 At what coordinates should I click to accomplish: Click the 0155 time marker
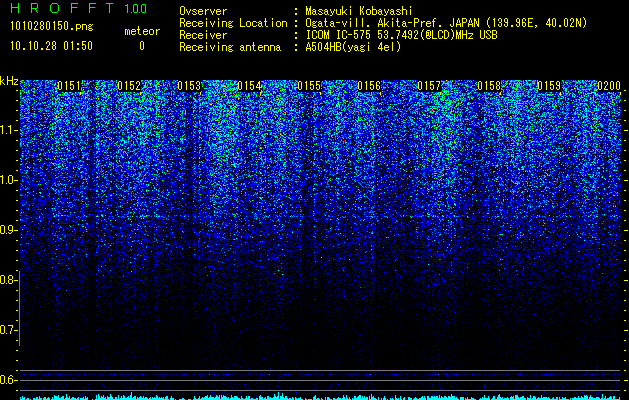309,86
